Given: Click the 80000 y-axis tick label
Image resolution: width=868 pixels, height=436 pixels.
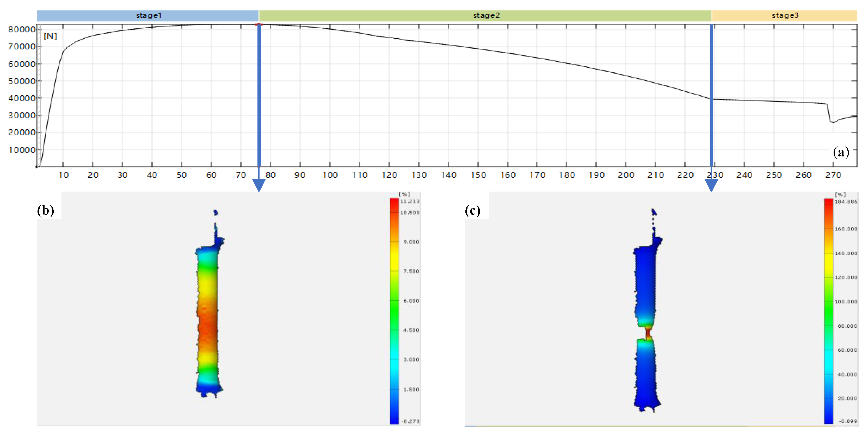Looking at the screenshot, I should [x=22, y=30].
